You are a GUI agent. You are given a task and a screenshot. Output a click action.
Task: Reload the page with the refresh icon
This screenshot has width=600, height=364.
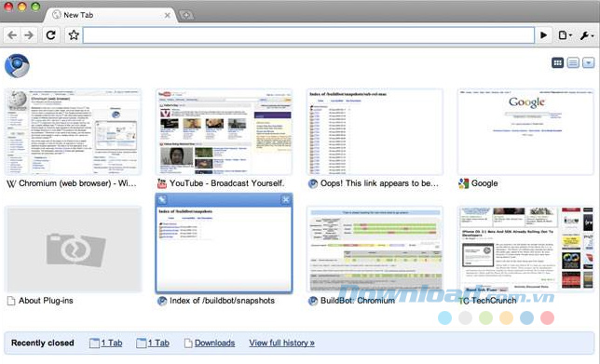pos(51,35)
